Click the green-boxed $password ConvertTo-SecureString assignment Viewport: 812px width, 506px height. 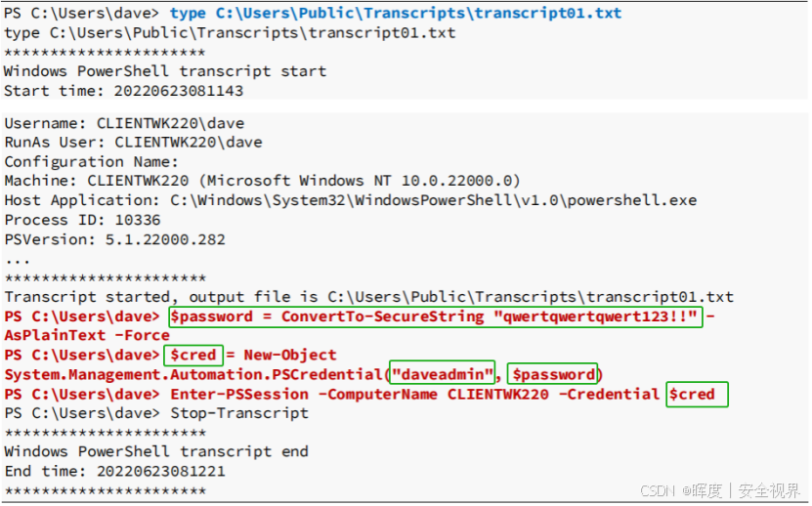[x=436, y=316]
